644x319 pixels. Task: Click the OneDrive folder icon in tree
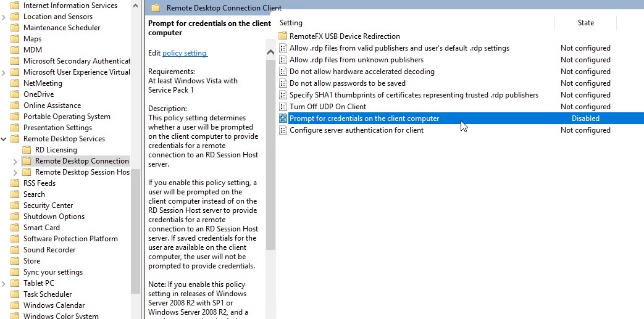(15, 94)
